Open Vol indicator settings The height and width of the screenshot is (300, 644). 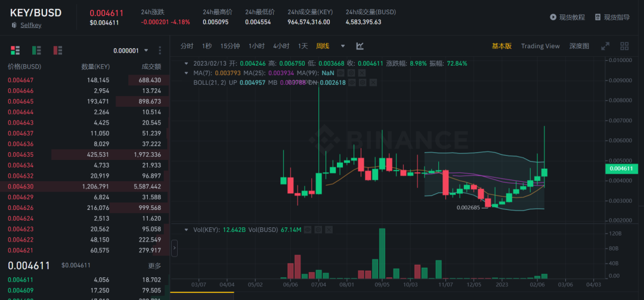[x=318, y=230]
